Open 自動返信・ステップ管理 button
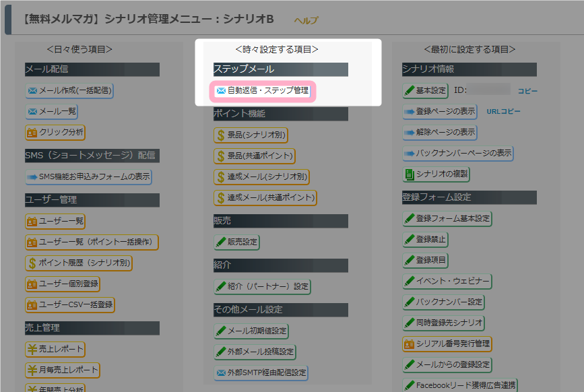Image resolution: width=584 pixels, height=392 pixels. [262, 90]
